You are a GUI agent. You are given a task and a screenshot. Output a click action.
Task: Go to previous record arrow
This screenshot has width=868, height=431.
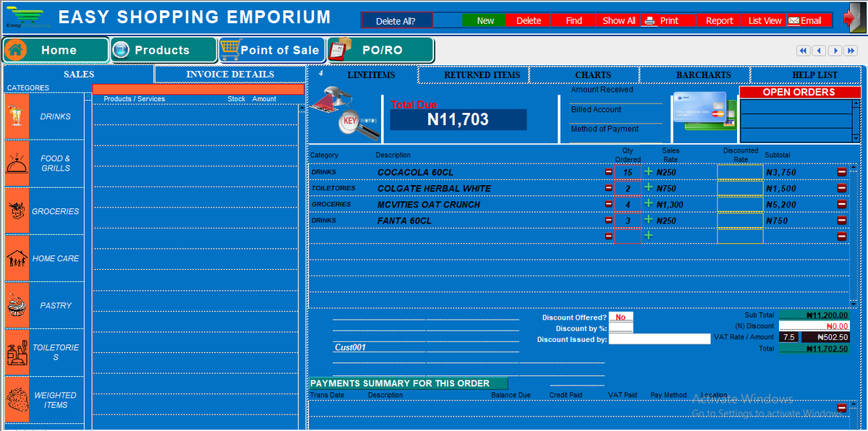(819, 51)
